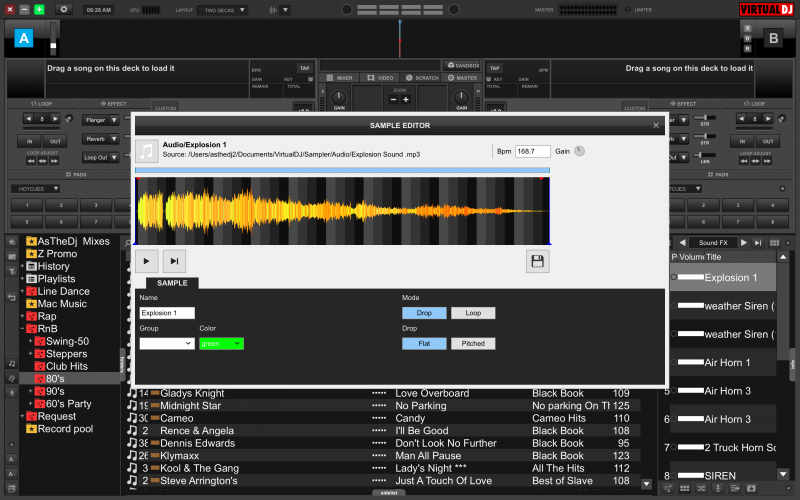Screen dimensions: 800x500
Task: Click the sample waveform display
Action: (342, 211)
